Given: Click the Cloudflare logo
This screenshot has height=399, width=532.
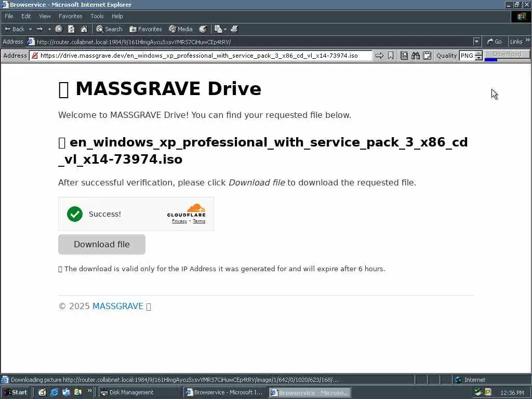Looking at the screenshot, I should pos(187,210).
